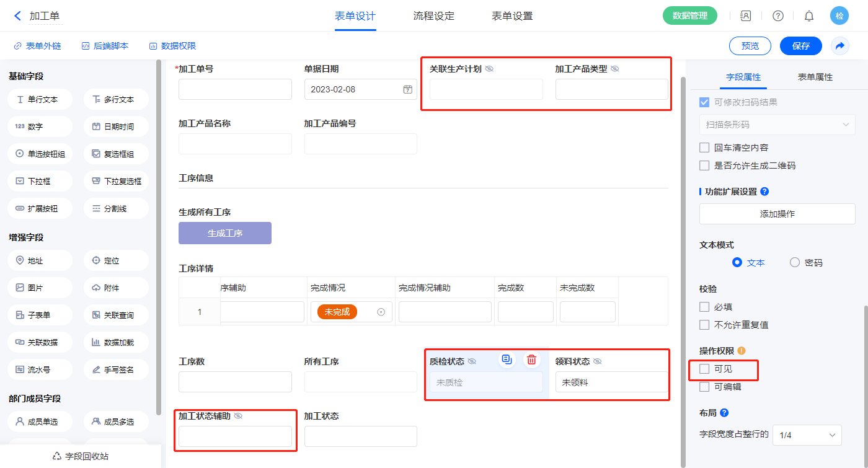Switch to the 表单属性 tab
Screen dimensions: 868x468
coord(815,77)
